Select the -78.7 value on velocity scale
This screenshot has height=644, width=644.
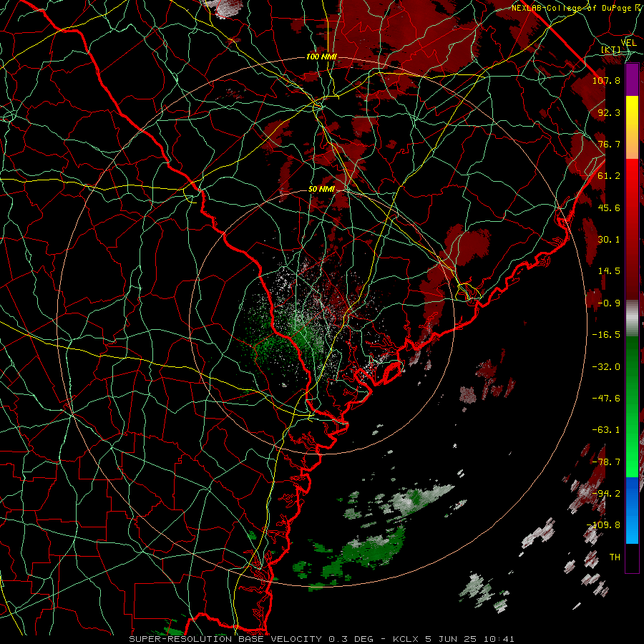click(606, 462)
